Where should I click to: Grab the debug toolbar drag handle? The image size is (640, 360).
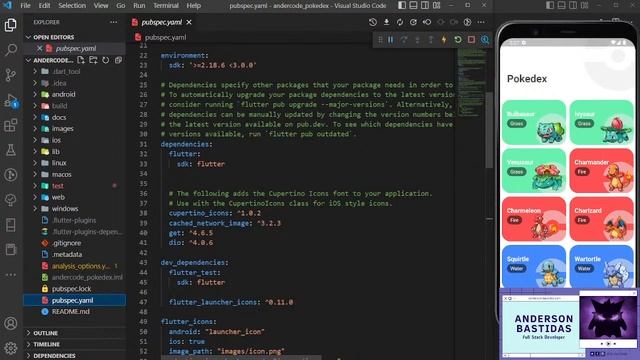point(380,40)
